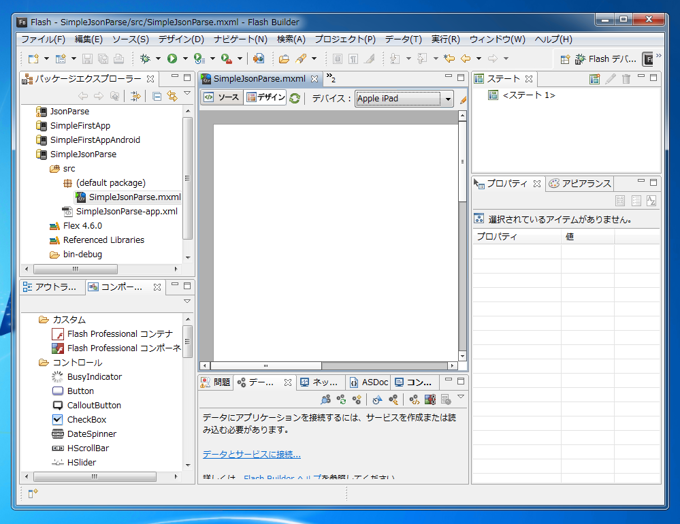This screenshot has width=680, height=524.
Task: Open Package Explorer view menu triangle
Action: pyautogui.click(x=187, y=93)
